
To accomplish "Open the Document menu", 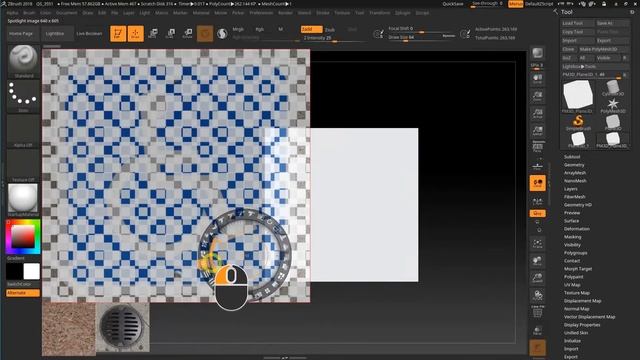I will click(67, 13).
